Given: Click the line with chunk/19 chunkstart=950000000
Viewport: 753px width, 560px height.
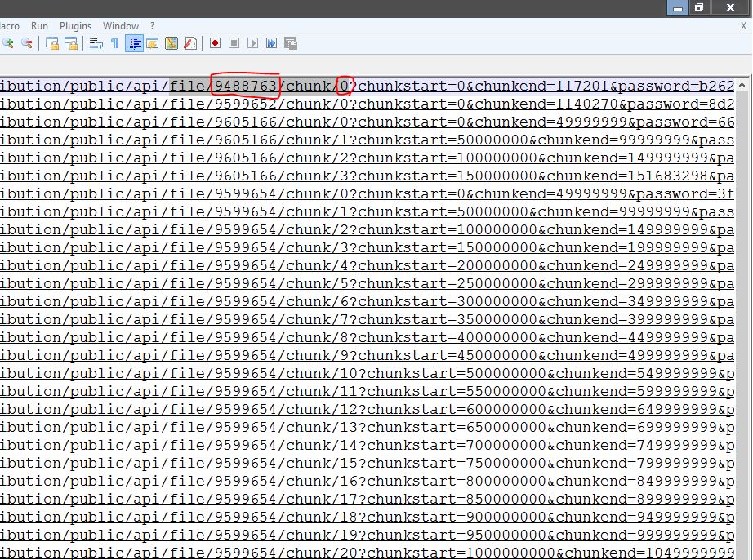Looking at the screenshot, I should coord(368,535).
